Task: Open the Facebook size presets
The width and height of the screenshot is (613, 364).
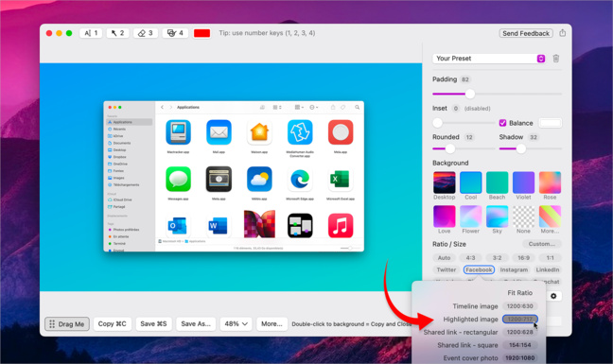Action: coord(479,269)
